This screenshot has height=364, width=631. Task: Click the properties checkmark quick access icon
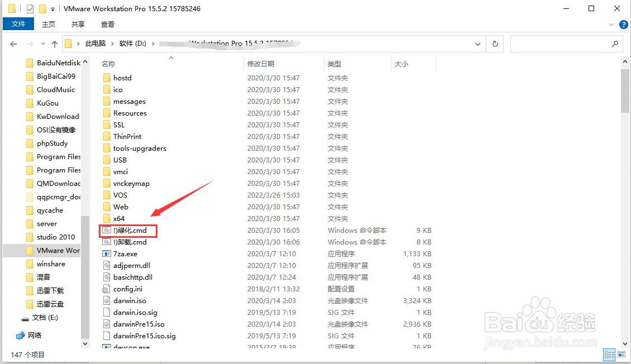[30, 8]
